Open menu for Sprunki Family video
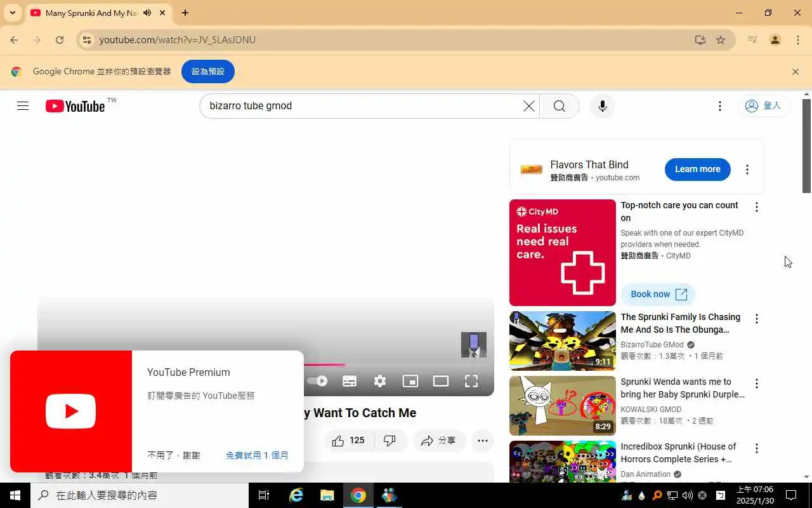Screen dimensions: 812x508 pos(756,319)
